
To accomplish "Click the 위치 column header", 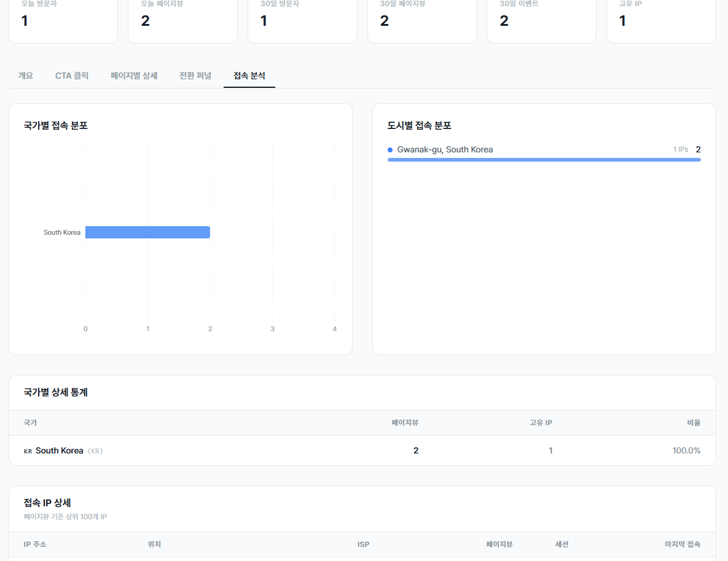I will [x=154, y=544].
